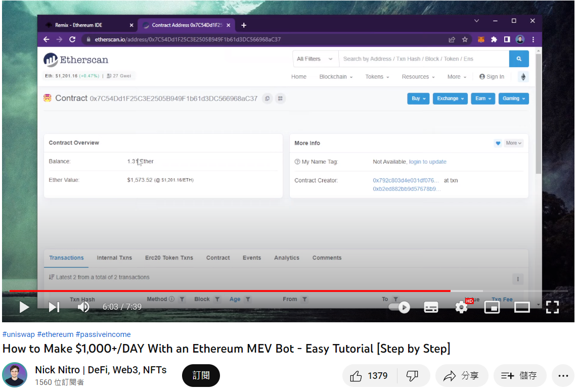Copy the contract address
577x392 pixels.
coord(268,98)
